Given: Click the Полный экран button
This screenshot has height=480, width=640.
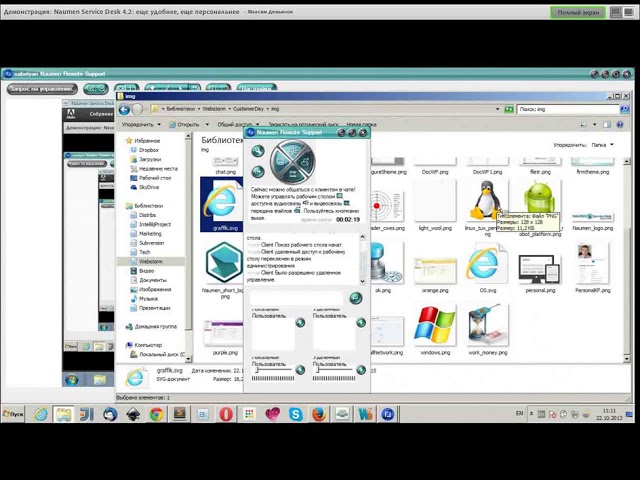Looking at the screenshot, I should point(578,12).
